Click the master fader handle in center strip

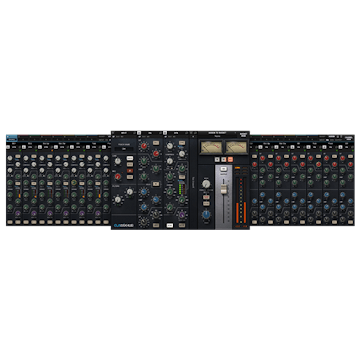click(224, 189)
